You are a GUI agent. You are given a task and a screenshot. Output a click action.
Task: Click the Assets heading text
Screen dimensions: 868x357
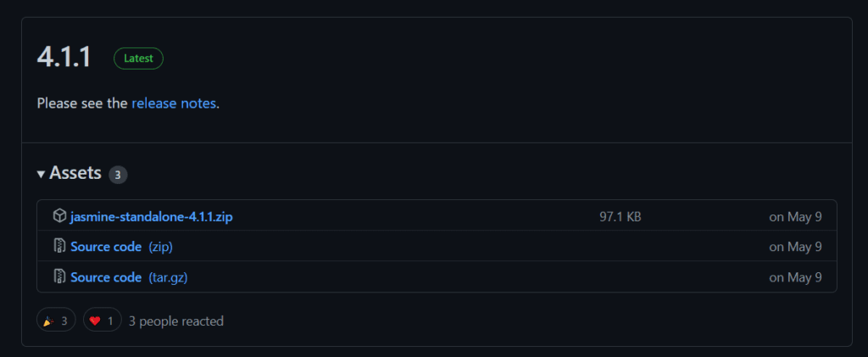coord(75,174)
